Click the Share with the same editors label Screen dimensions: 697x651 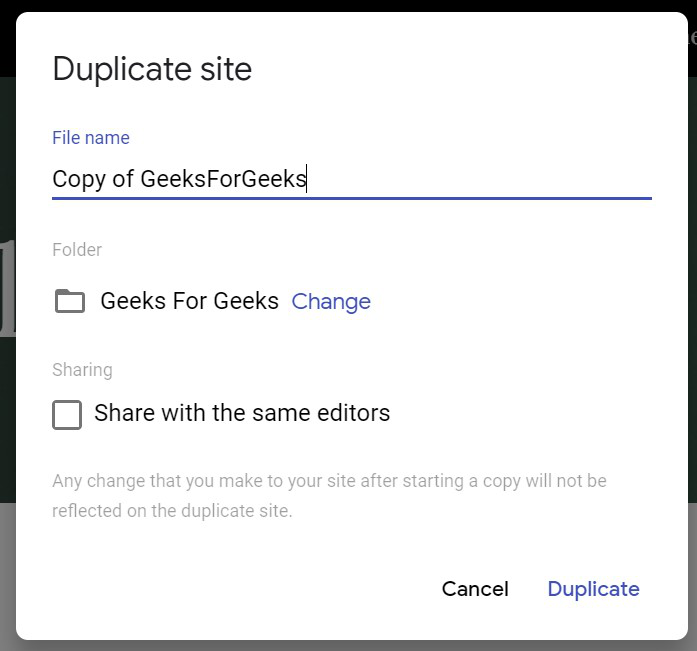pyautogui.click(x=242, y=413)
